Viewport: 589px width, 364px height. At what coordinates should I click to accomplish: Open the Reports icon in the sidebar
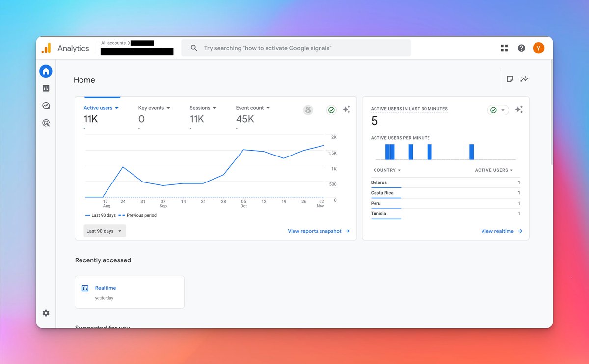46,88
